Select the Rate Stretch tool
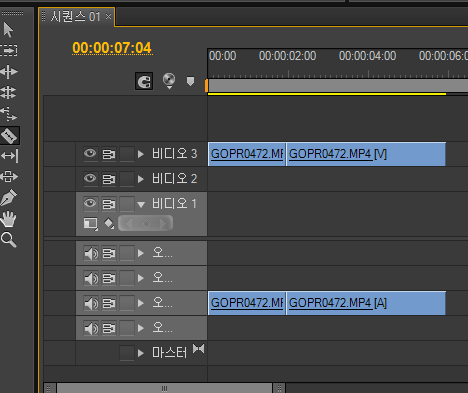 [x=9, y=114]
